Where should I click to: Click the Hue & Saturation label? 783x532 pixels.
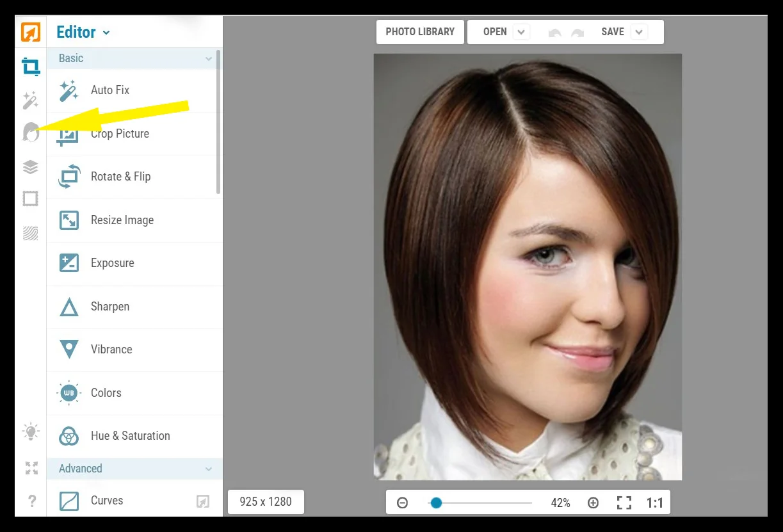pos(131,436)
